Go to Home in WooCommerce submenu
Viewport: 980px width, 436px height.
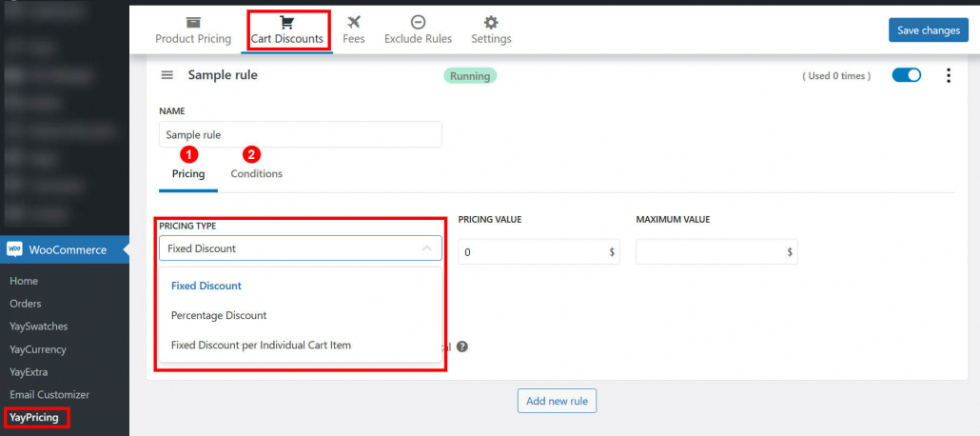(24, 281)
